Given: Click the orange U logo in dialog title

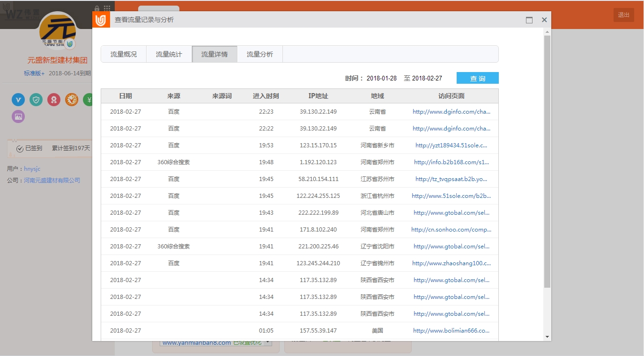Looking at the screenshot, I should 101,20.
